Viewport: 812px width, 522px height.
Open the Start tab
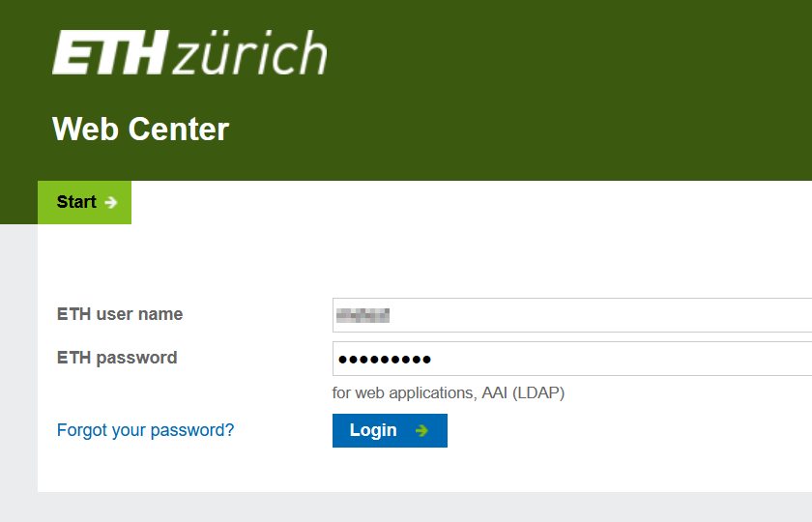(84, 202)
